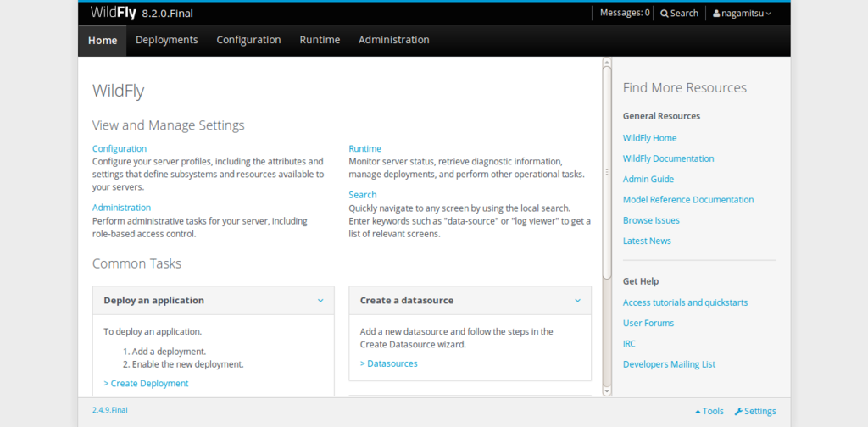This screenshot has width=868, height=427.
Task: Visit WildFly Home resource link
Action: 649,138
